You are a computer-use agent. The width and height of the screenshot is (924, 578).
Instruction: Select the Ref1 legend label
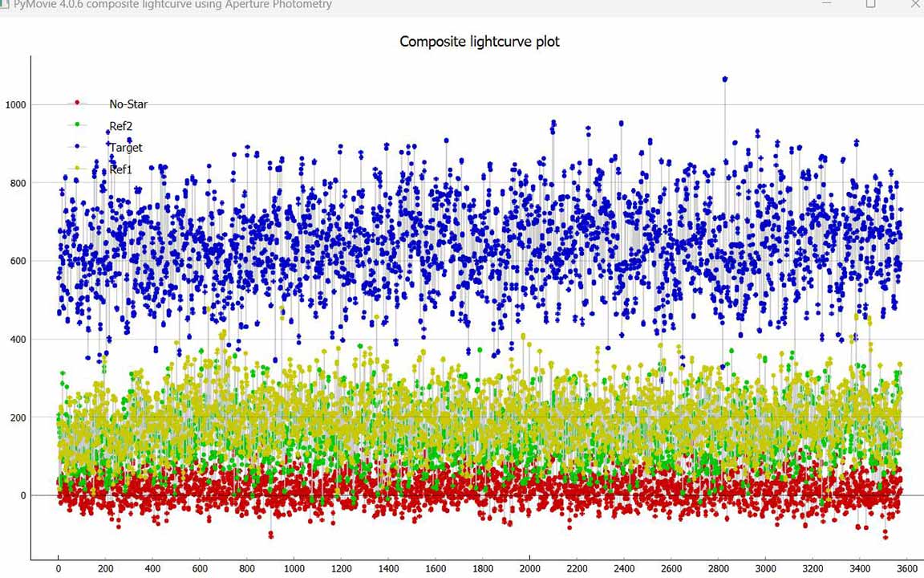tap(121, 169)
